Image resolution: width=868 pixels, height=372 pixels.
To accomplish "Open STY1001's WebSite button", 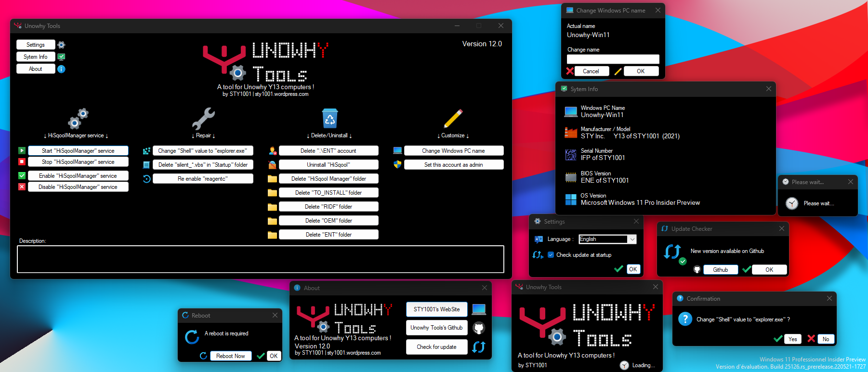I will click(x=437, y=309).
